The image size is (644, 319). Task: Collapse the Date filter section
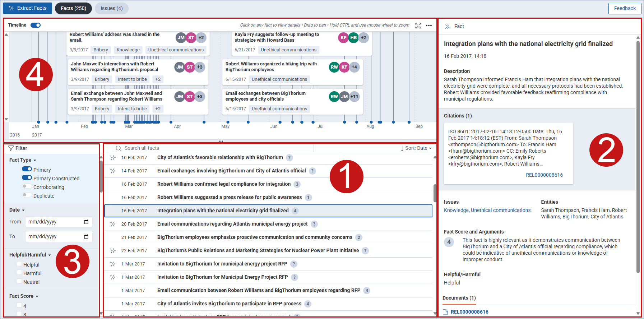click(x=17, y=210)
